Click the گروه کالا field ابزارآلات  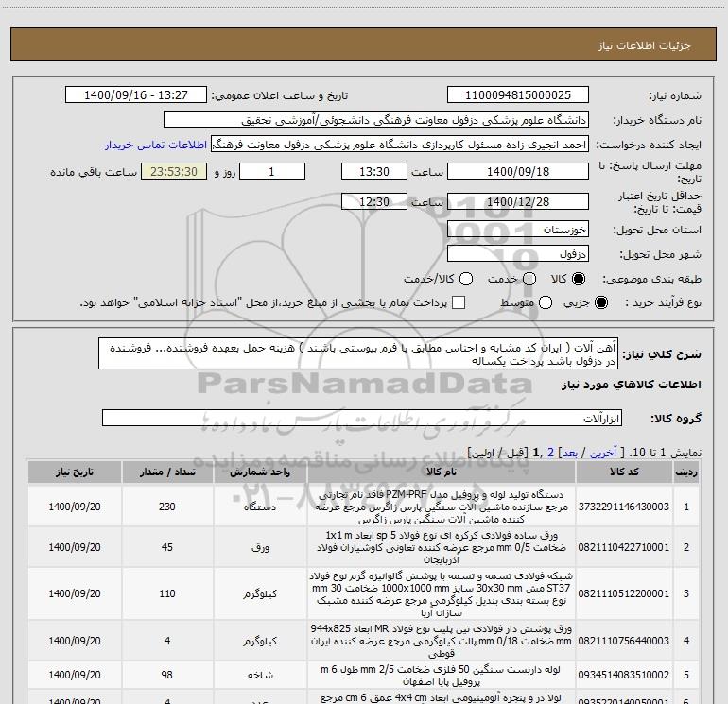pyautogui.click(x=362, y=418)
